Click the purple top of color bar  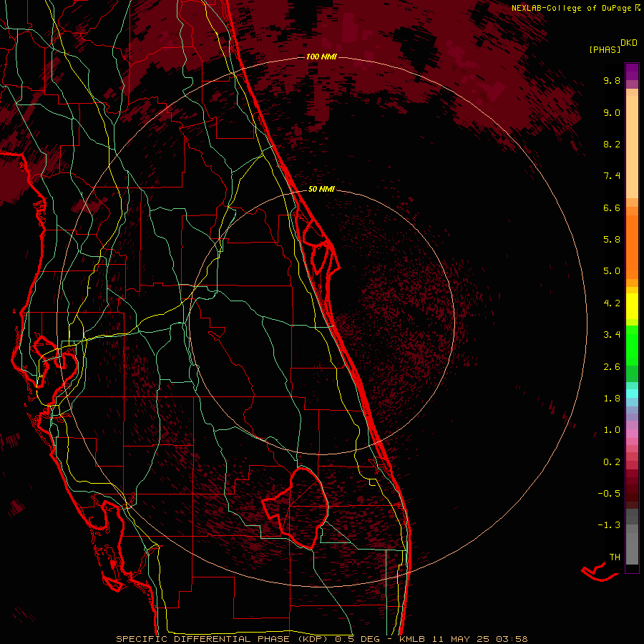click(632, 72)
